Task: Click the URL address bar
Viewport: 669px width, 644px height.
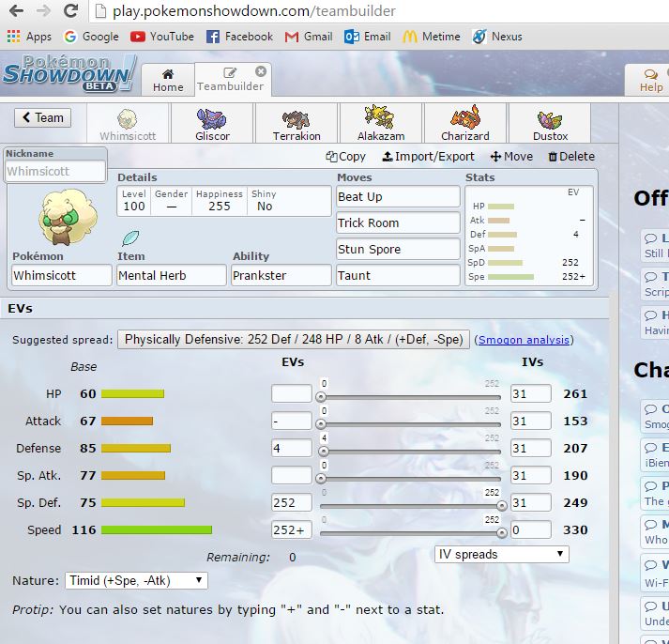Action: (x=380, y=10)
